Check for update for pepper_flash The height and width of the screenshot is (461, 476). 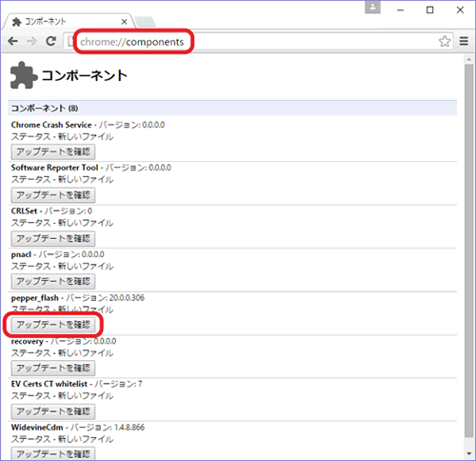[x=53, y=325]
